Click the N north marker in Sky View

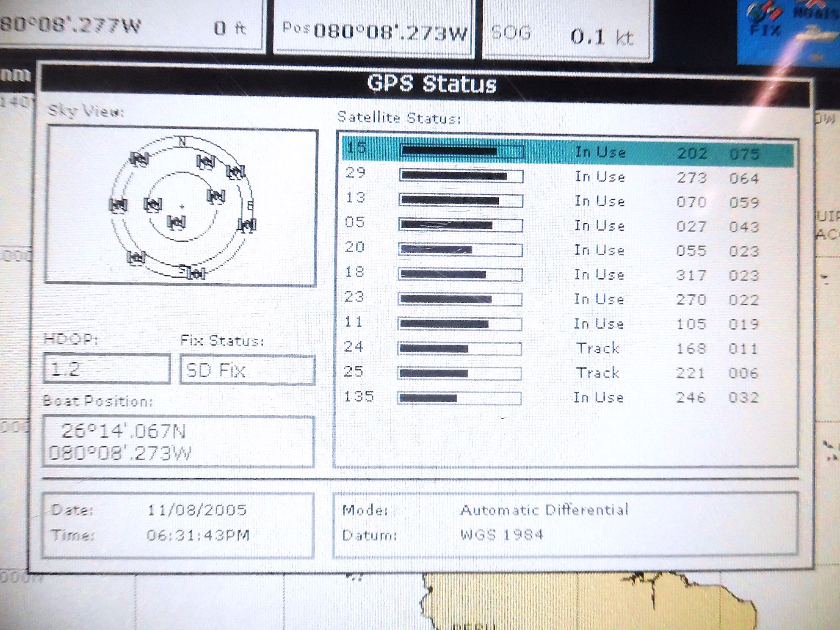click(x=182, y=141)
